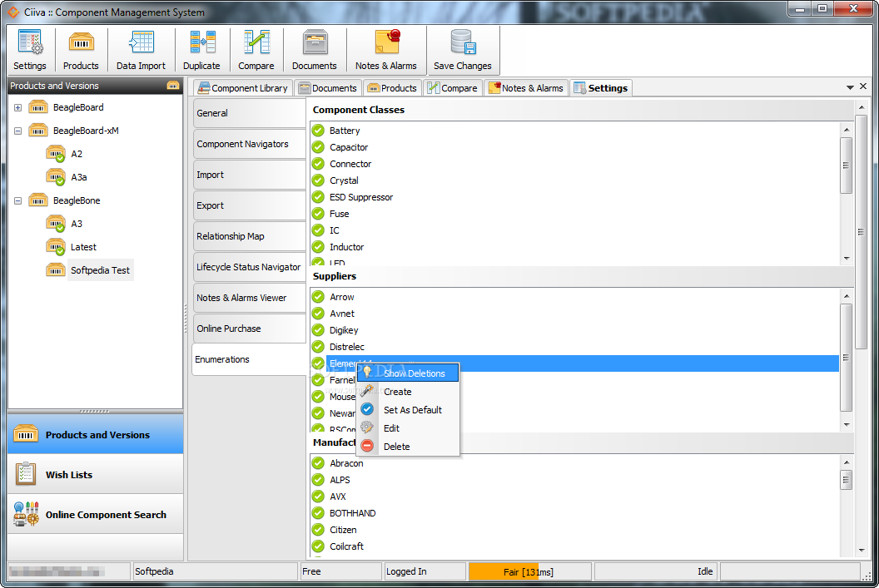Screen dimensions: 879x588
Task: Toggle the Abracon manufacturer status check
Action: 319,463
